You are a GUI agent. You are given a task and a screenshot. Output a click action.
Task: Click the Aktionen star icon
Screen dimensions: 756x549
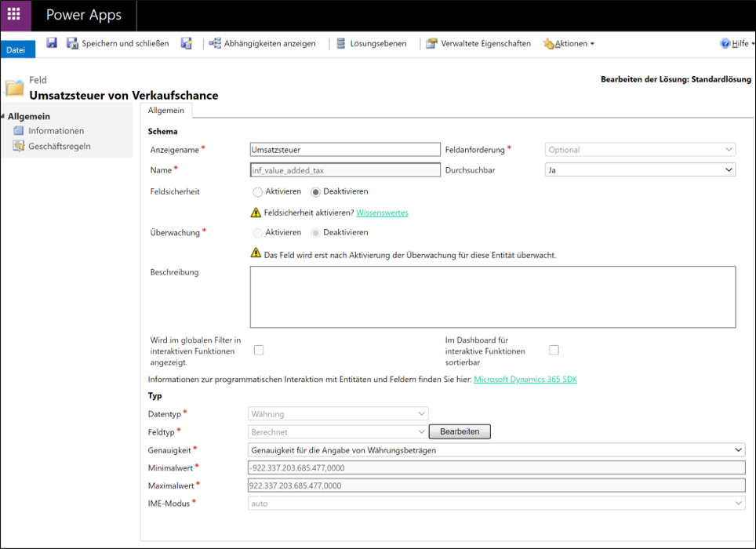[x=549, y=44]
